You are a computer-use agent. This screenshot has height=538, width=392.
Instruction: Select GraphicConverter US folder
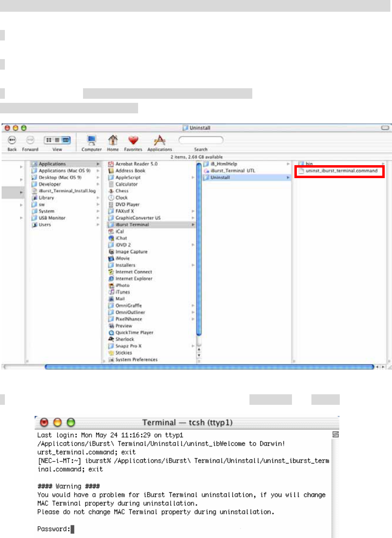151,218
